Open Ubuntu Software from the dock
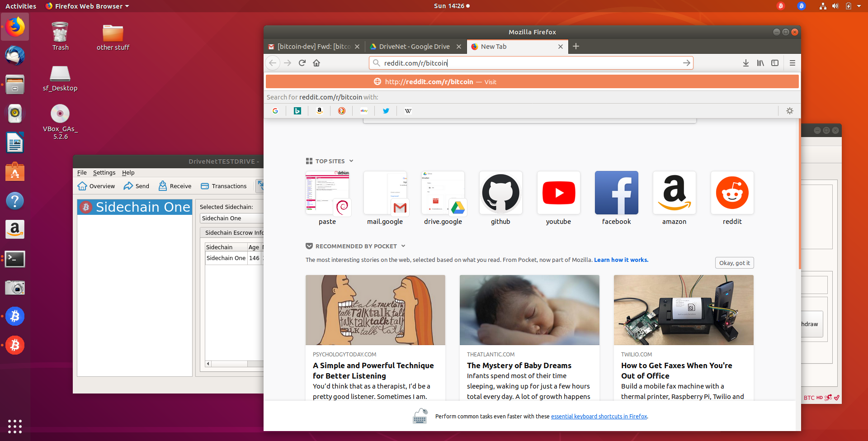This screenshot has height=441, width=868. (15, 172)
